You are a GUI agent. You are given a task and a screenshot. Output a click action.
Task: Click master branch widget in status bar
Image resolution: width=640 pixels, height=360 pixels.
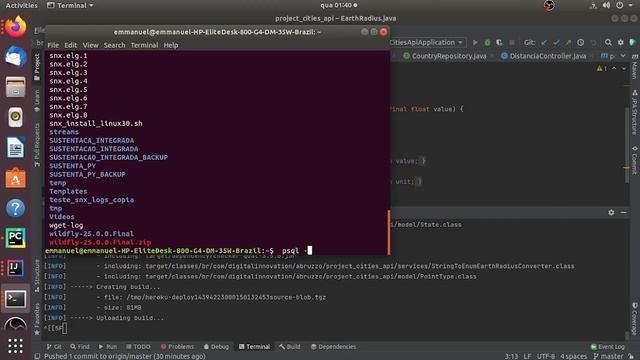pos(608,356)
